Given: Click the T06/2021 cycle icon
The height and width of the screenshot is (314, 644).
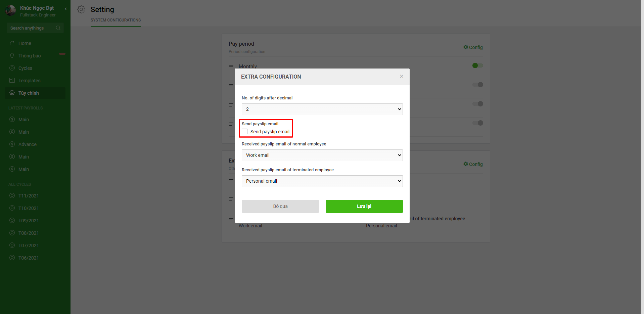Looking at the screenshot, I should pos(12,258).
